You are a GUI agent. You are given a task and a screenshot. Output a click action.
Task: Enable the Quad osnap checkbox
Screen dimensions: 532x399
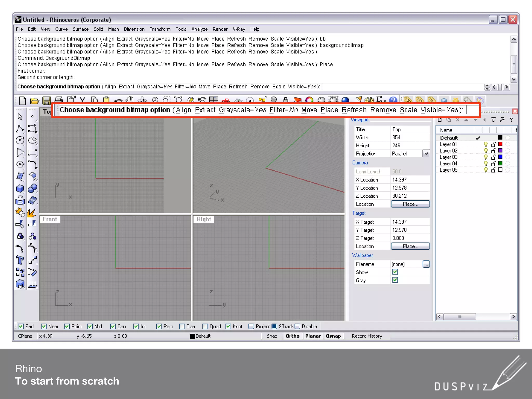point(205,327)
